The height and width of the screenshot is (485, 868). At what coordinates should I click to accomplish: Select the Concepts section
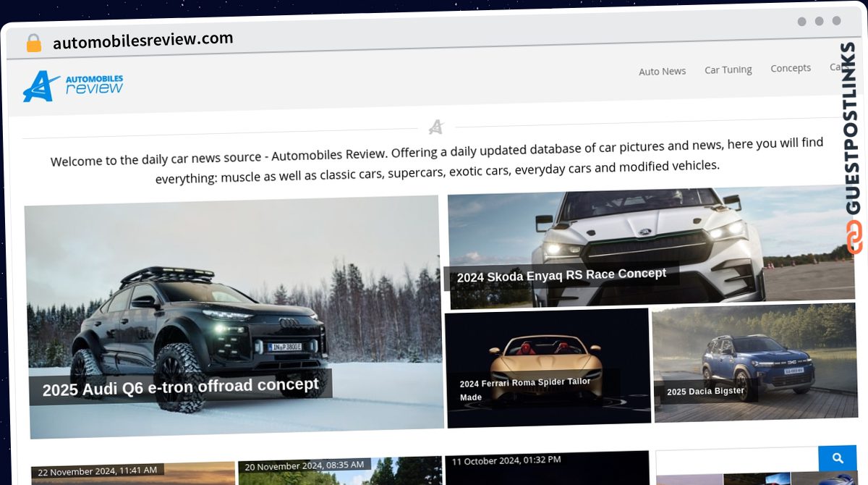click(x=790, y=67)
